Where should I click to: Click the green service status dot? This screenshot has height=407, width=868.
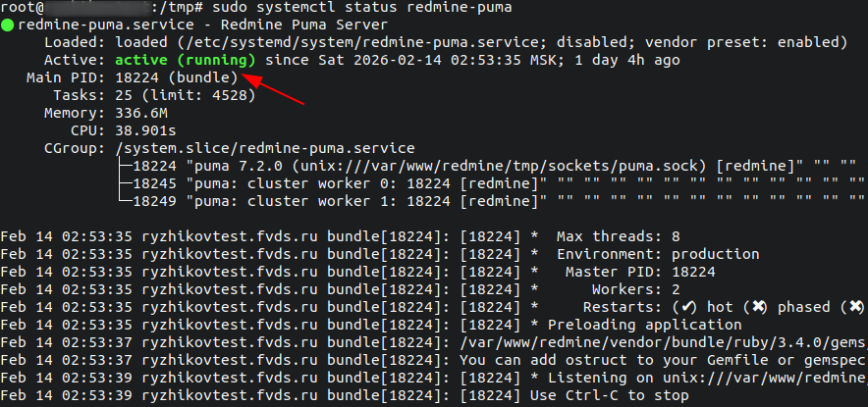[8, 25]
